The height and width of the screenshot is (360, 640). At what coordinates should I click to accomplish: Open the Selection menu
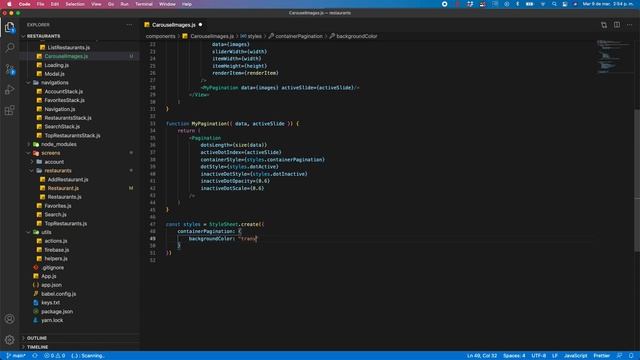tap(75, 4)
